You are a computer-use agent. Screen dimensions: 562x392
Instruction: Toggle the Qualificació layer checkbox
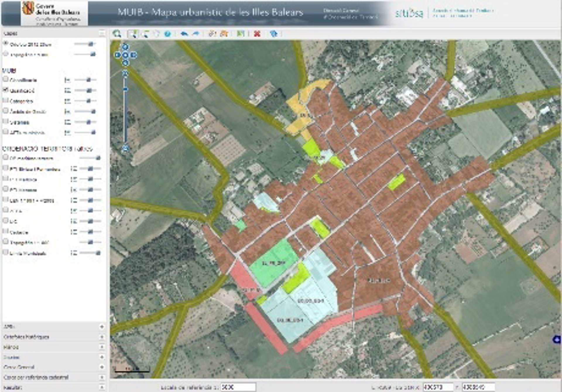tap(5, 90)
